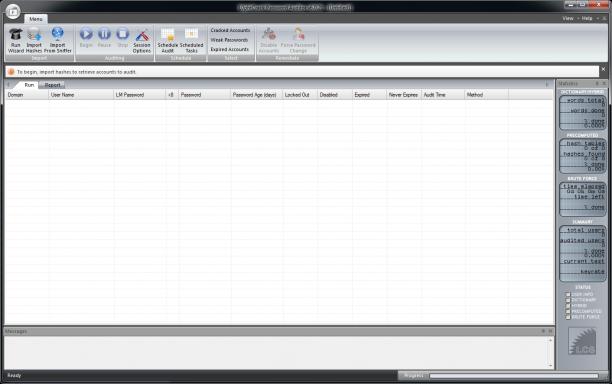The height and width of the screenshot is (384, 612).
Task: Select Expired Accounts
Action: (230, 49)
